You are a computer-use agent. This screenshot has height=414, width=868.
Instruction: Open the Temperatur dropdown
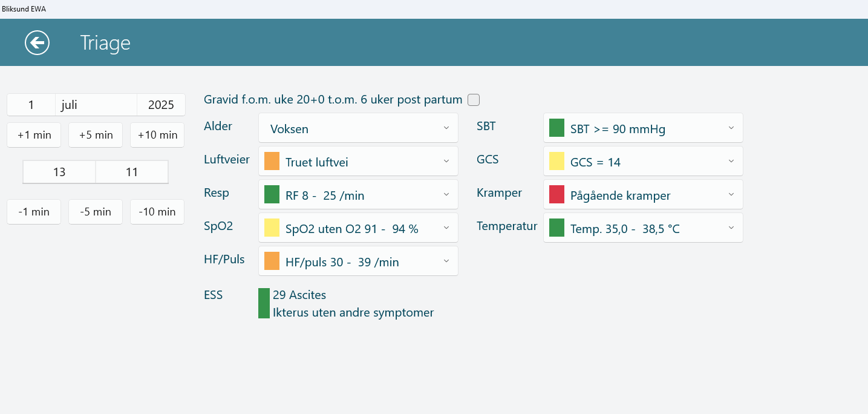click(643, 228)
